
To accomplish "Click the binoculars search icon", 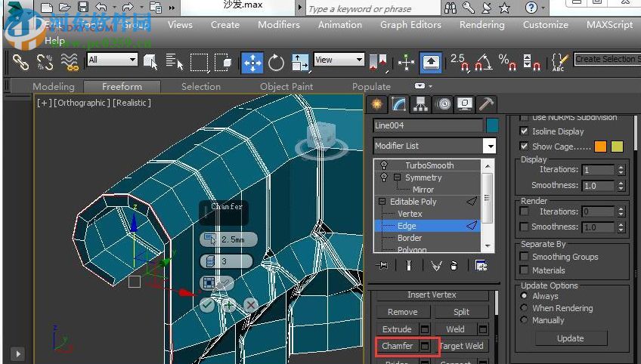I will 450,8.
